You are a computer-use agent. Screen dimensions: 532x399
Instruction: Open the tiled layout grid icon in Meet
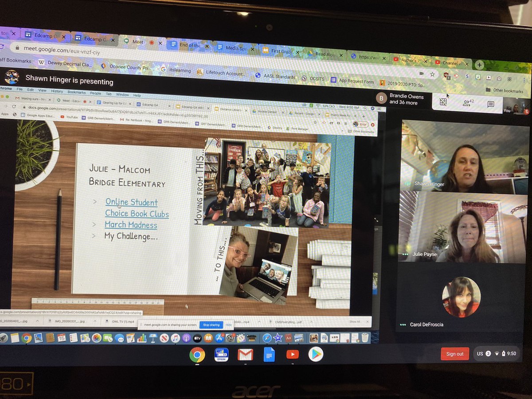point(443,102)
